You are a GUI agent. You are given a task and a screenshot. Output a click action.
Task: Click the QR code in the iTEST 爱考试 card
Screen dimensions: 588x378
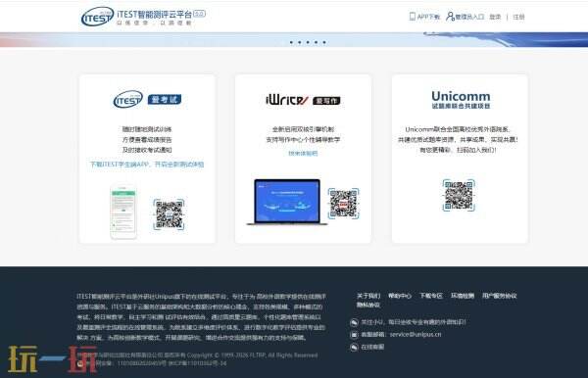[x=169, y=214]
